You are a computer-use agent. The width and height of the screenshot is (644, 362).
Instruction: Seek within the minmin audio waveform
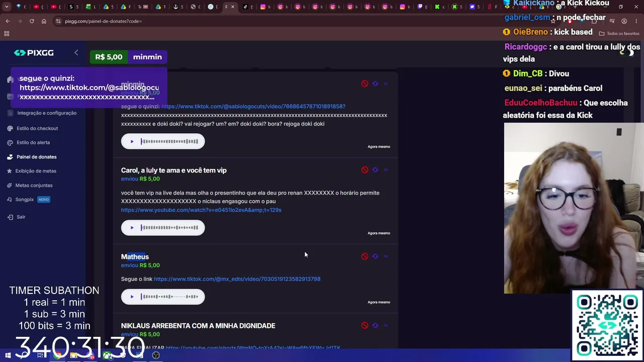pyautogui.click(x=170, y=141)
